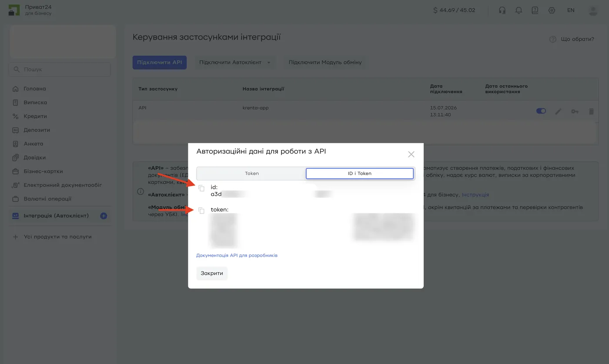Open support via headset icon
Screen dimensions: 609x364
pyautogui.click(x=502, y=10)
